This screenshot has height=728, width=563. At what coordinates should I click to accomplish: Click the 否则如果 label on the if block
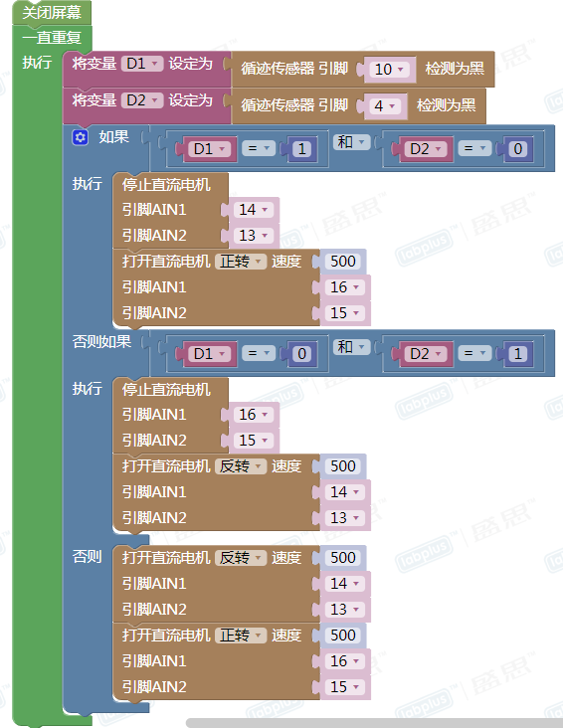pyautogui.click(x=101, y=342)
